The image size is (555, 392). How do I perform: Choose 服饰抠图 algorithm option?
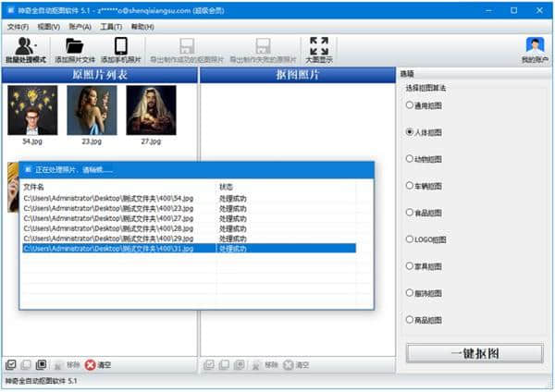410,292
